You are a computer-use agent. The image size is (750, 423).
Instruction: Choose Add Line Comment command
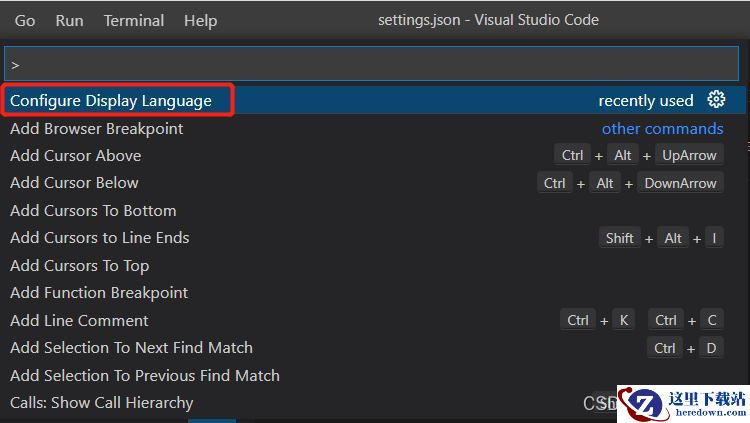[373, 320]
